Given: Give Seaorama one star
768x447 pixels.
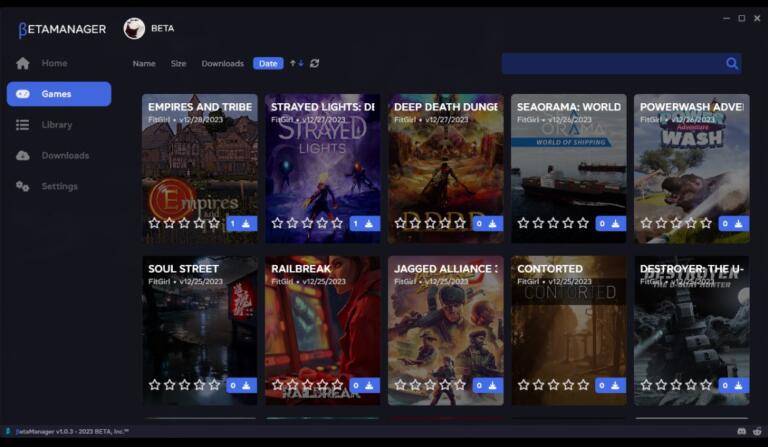Looking at the screenshot, I should point(523,223).
